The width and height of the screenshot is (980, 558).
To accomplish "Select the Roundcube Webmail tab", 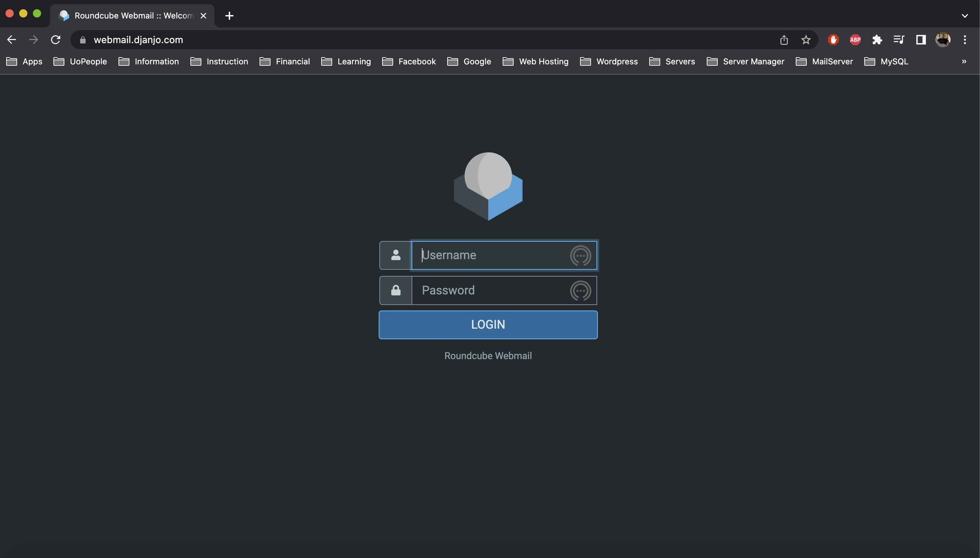I will tap(132, 16).
